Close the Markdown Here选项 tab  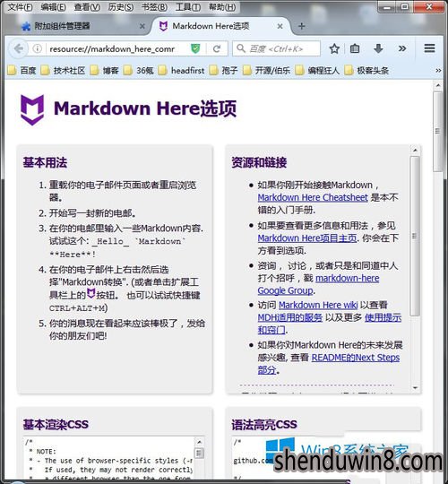click(280, 26)
